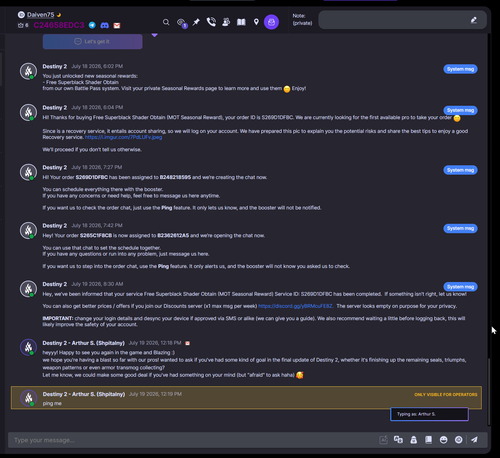Click the System msg badge at 6:04 PM
This screenshot has height=458, width=500.
tap(460, 110)
